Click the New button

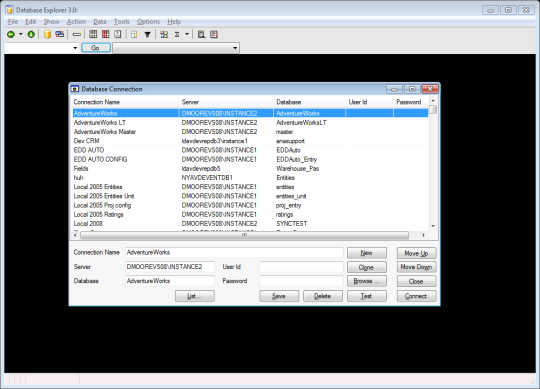point(367,253)
